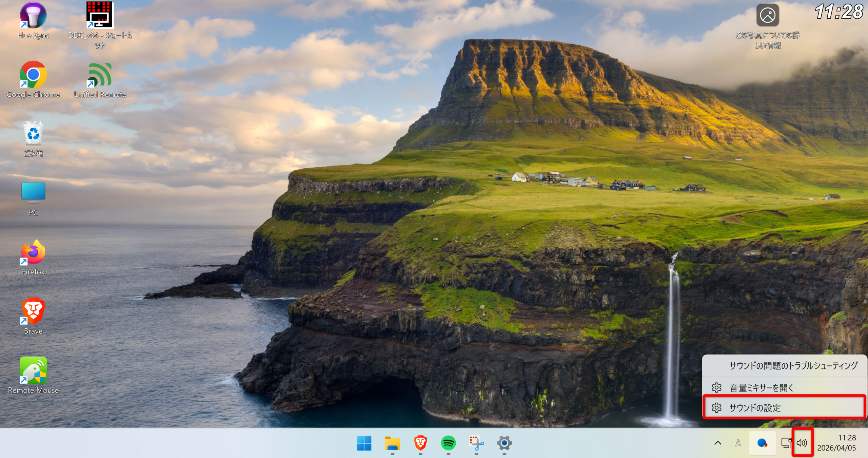Toggle the IME input mode A indicator
This screenshot has width=868, height=458.
(x=738, y=443)
